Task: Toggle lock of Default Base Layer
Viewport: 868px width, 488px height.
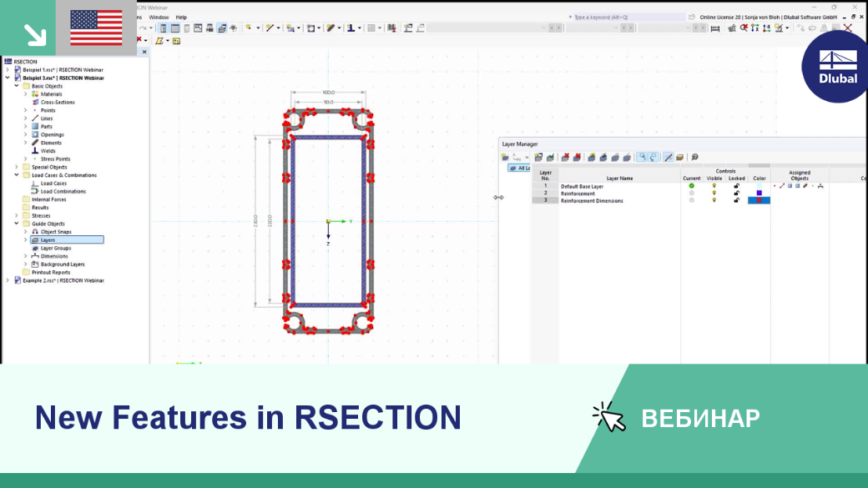Action: pyautogui.click(x=736, y=186)
